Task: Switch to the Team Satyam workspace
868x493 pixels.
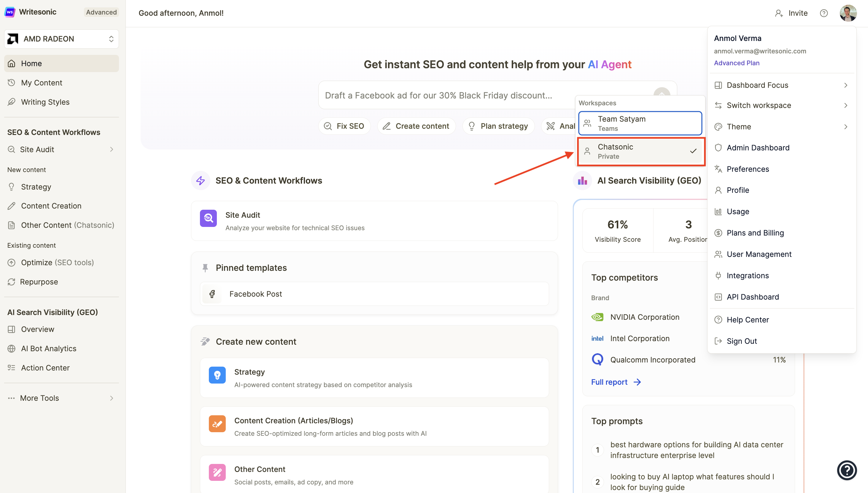Action: 640,123
